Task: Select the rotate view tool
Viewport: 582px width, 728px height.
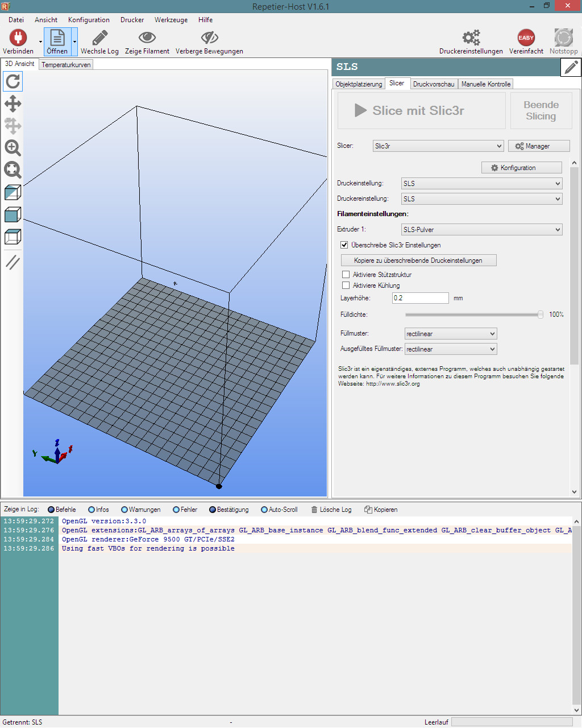Action: click(13, 81)
